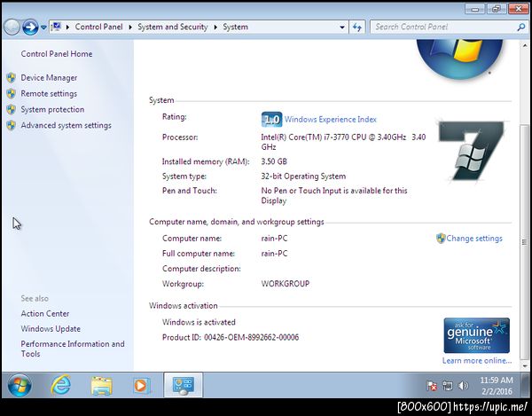Open Windows Explorer folder in taskbar
The height and width of the screenshot is (416, 532).
point(101,386)
